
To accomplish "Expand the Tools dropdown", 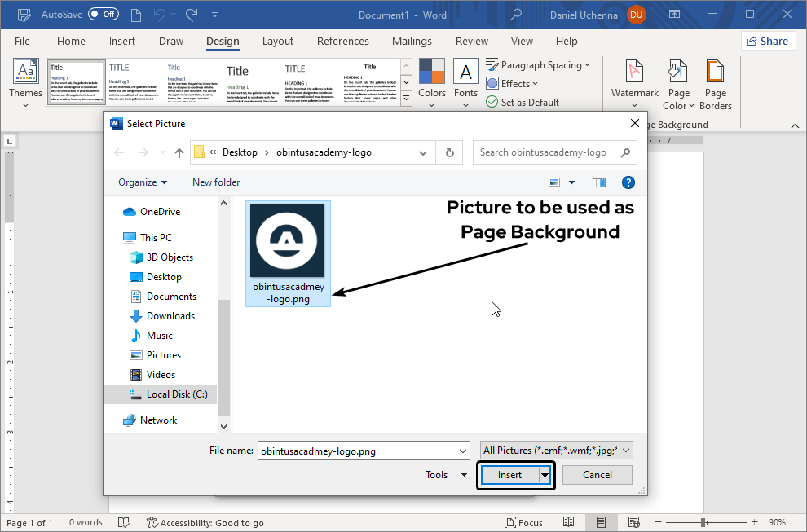I will pos(447,475).
